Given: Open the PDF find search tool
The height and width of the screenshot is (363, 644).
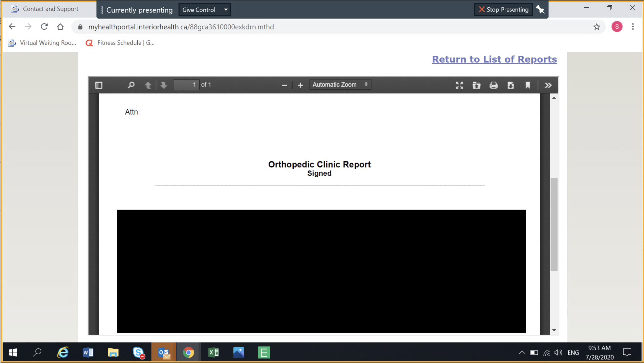Looking at the screenshot, I should pyautogui.click(x=131, y=85).
